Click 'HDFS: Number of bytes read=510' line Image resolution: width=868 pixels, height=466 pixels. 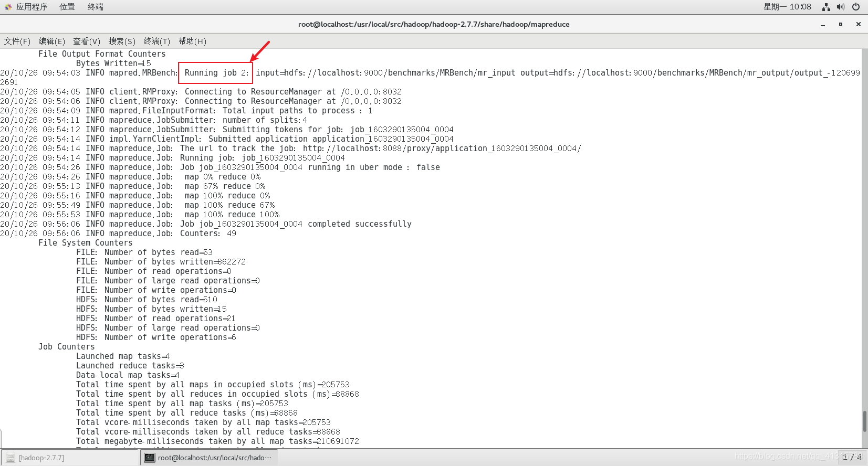click(147, 300)
